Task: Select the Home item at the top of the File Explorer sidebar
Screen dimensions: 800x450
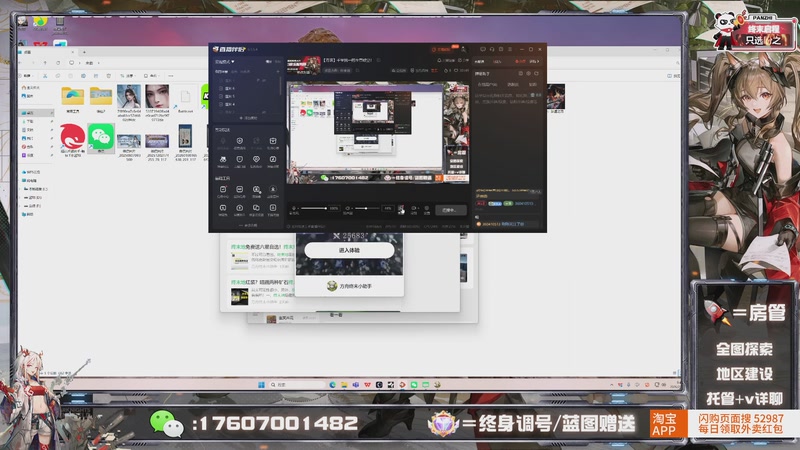Action: (x=31, y=88)
